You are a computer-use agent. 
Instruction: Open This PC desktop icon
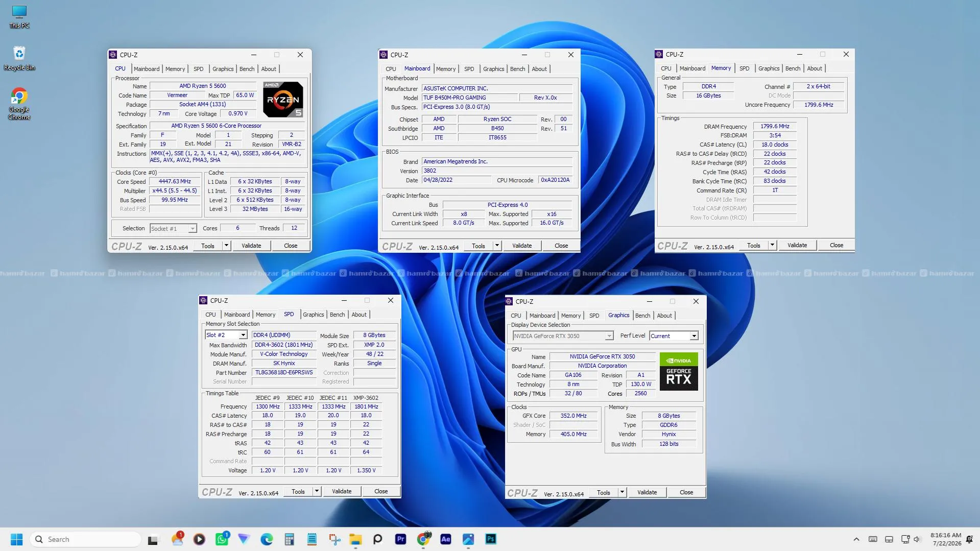point(19,16)
